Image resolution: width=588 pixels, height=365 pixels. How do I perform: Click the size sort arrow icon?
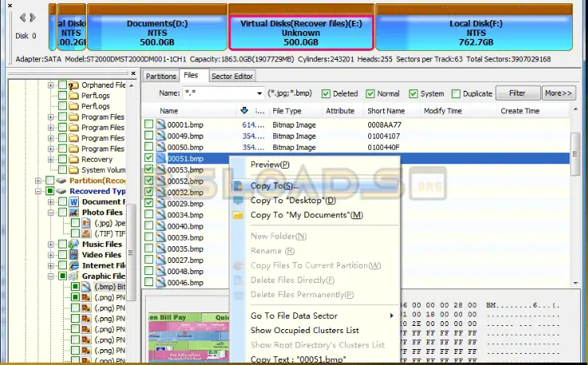244,110
